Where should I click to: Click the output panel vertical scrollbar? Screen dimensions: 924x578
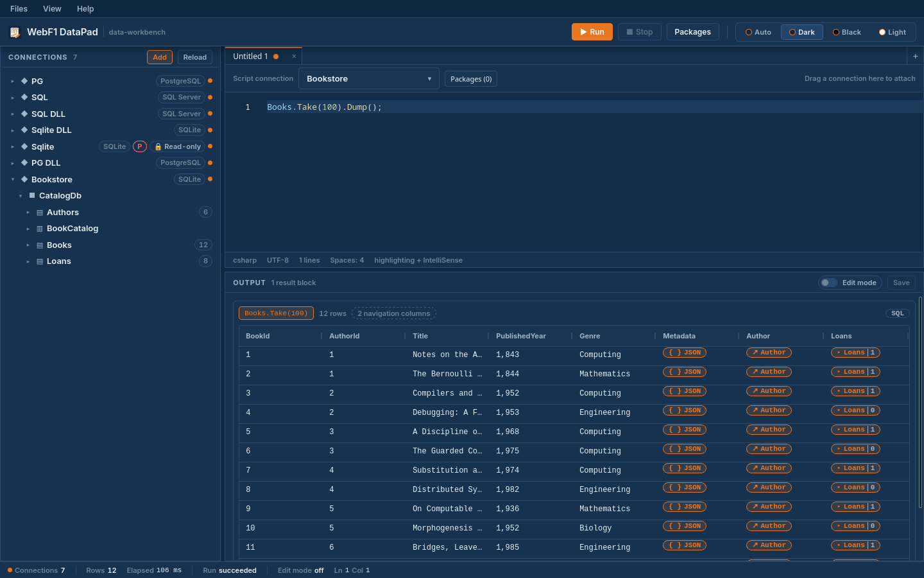[x=920, y=402]
